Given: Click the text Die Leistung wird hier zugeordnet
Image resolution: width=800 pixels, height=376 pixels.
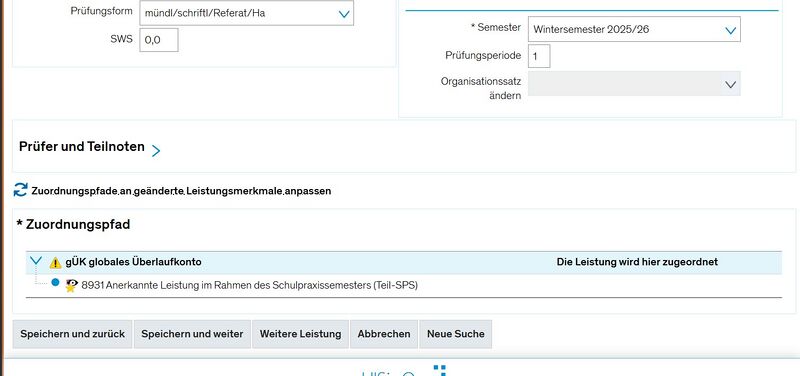Looking at the screenshot, I should (637, 262).
